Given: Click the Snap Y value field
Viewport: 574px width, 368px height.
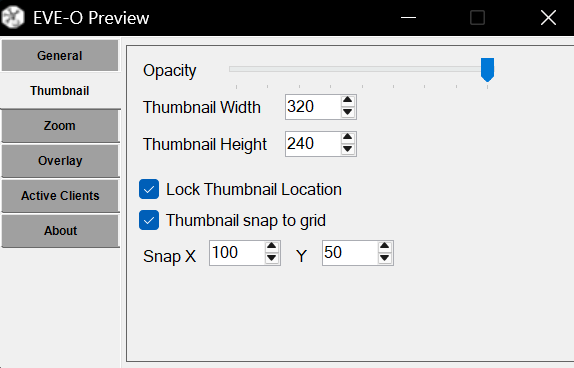Looking at the screenshot, I should click(x=350, y=253).
